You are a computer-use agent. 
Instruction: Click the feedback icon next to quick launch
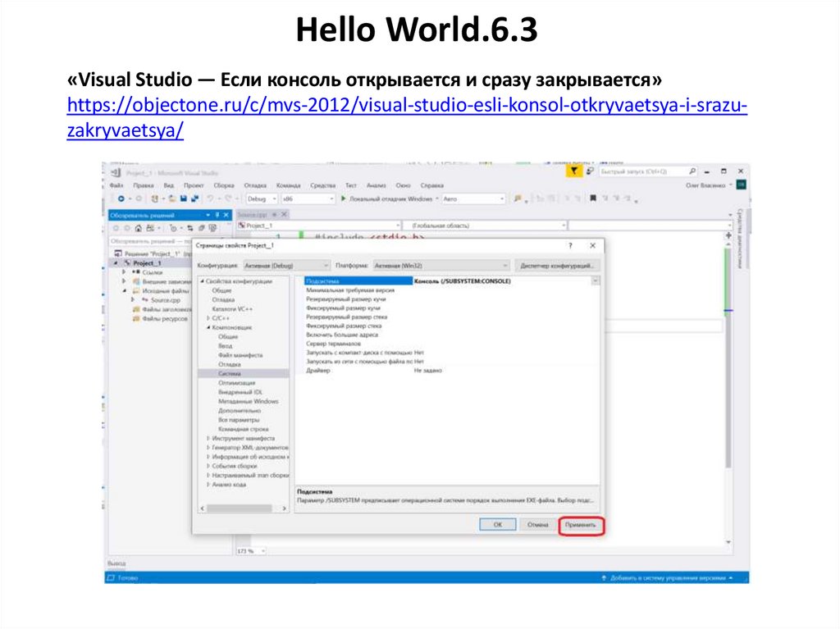point(590,171)
